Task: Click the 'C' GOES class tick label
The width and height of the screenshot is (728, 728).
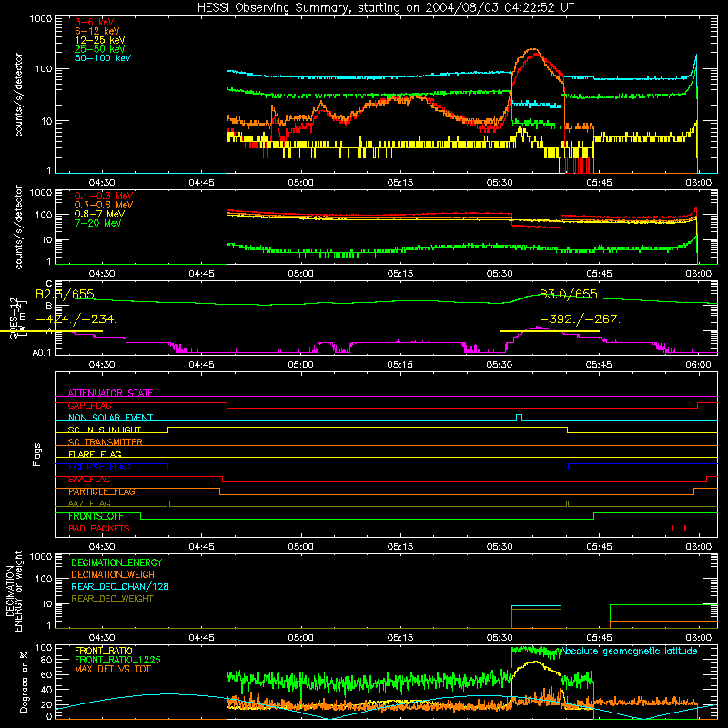Action: [49, 283]
